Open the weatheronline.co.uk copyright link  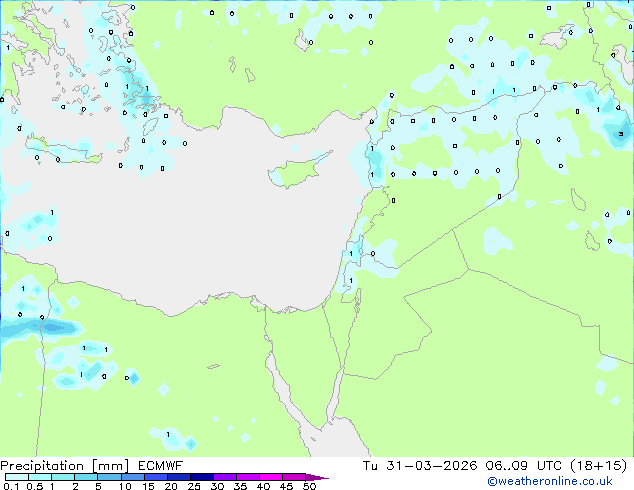pos(549,481)
